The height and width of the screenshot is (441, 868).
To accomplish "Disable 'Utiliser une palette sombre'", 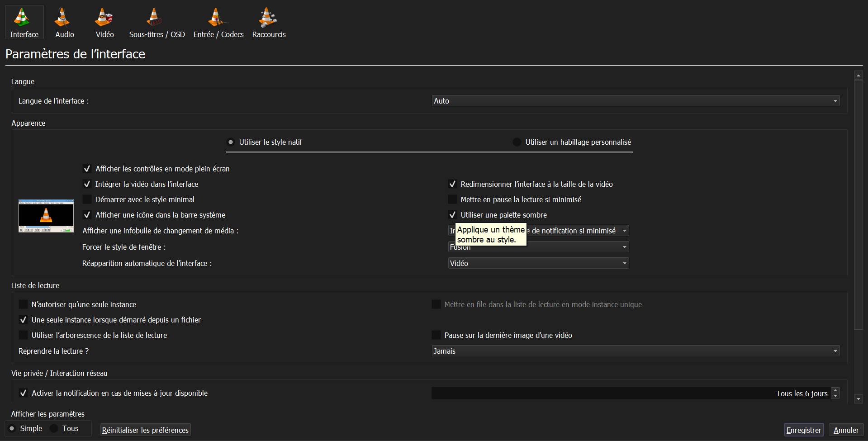I will (x=452, y=215).
